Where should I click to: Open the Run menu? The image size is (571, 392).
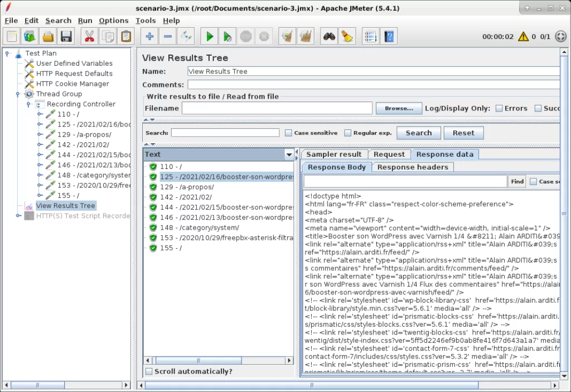click(85, 21)
